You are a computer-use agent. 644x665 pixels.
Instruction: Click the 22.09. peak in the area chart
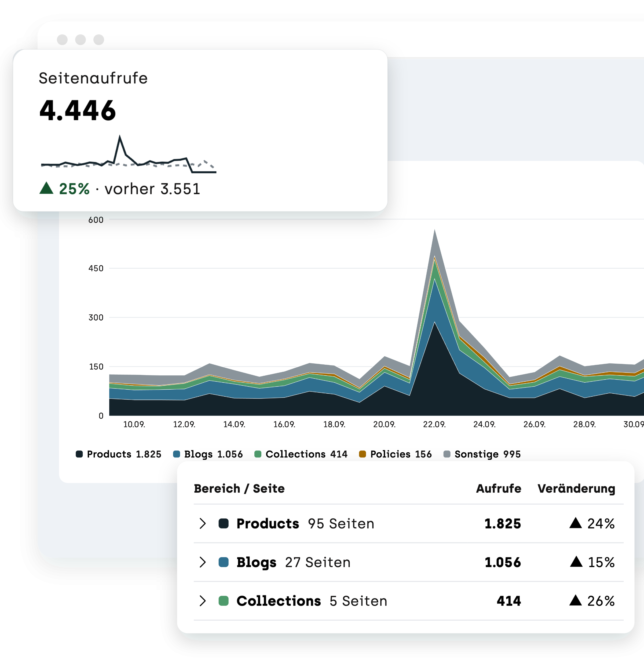click(x=434, y=231)
